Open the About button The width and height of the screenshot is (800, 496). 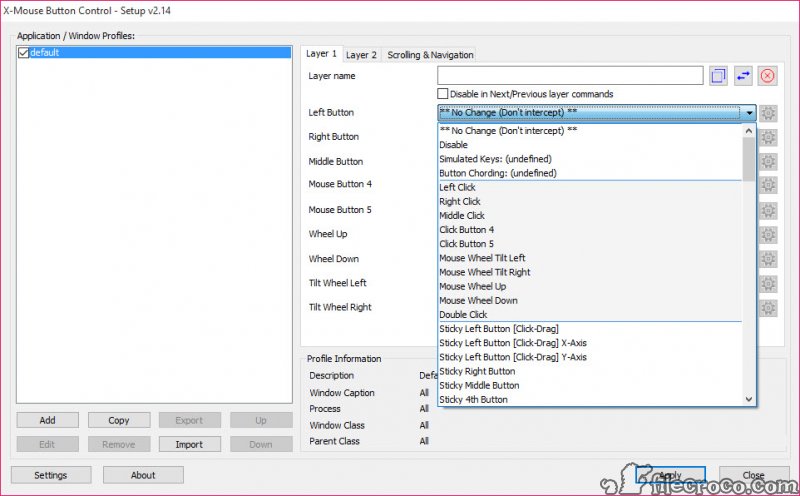coord(143,475)
